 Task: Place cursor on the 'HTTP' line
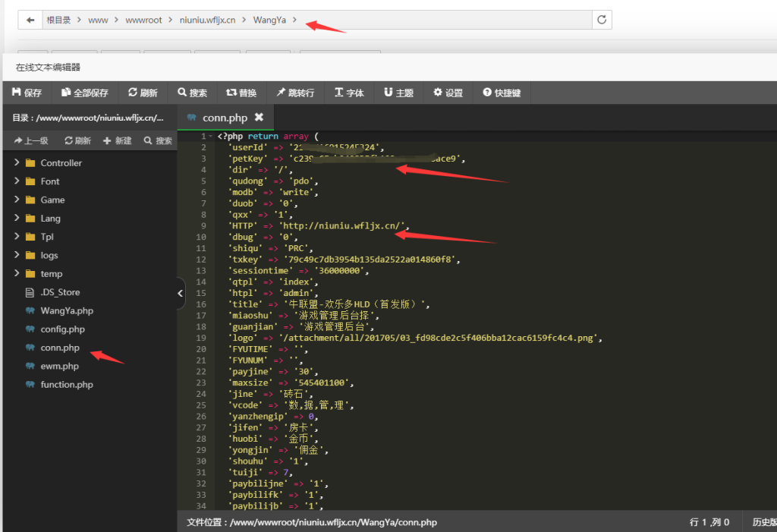tap(319, 225)
